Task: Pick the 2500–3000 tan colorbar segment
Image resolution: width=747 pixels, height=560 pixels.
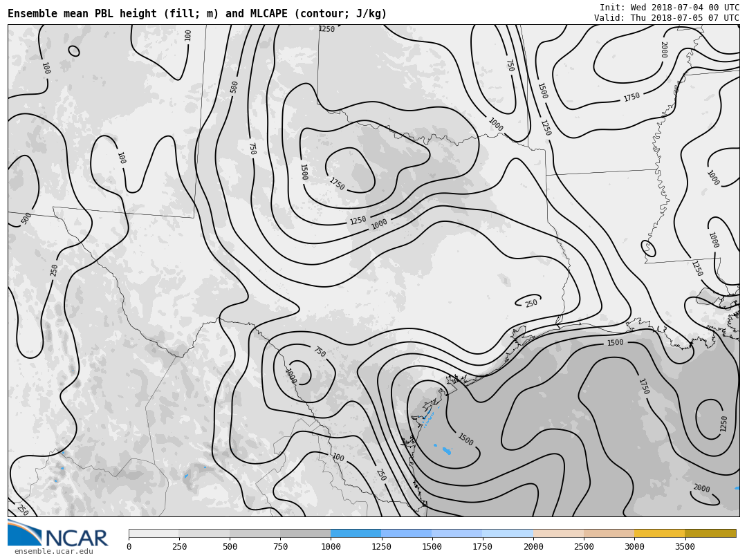Action: [x=609, y=533]
